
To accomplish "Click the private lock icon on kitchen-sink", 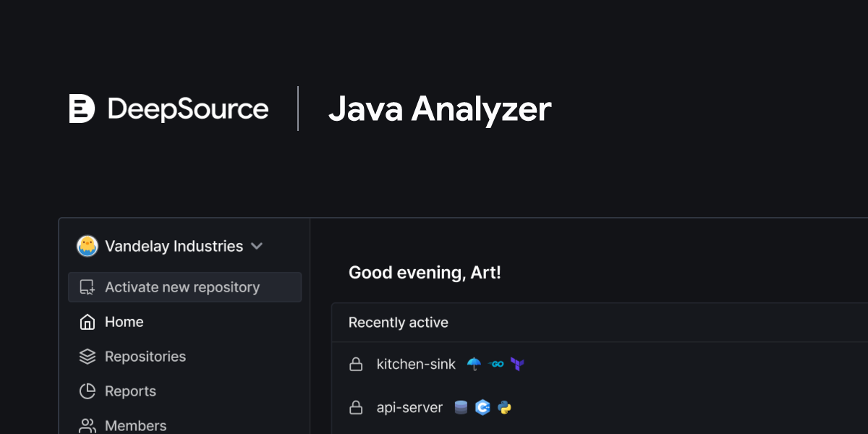I will pos(356,365).
